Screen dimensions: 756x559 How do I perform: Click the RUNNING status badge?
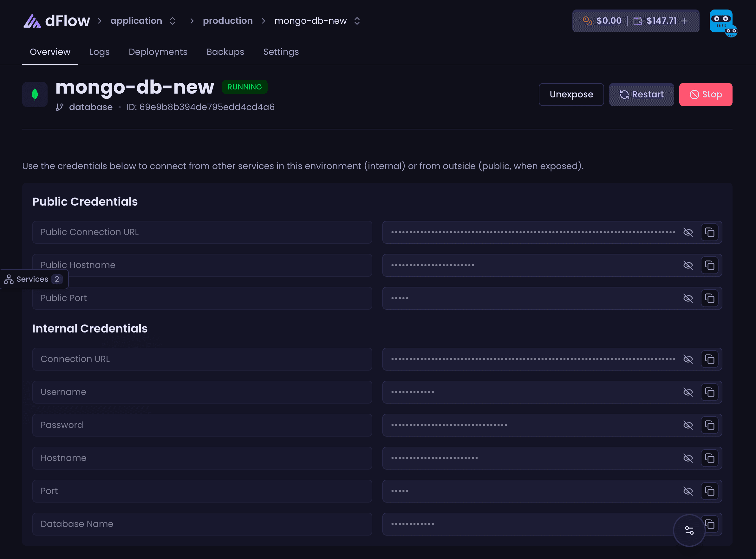[x=244, y=87]
